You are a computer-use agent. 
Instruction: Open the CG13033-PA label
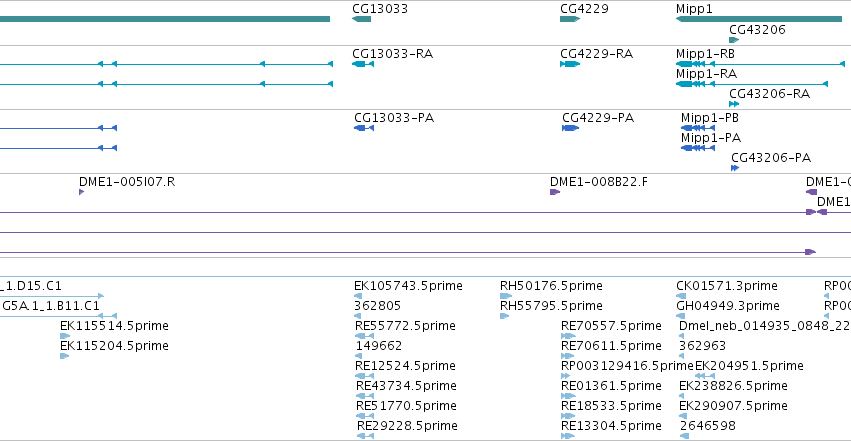pos(393,118)
